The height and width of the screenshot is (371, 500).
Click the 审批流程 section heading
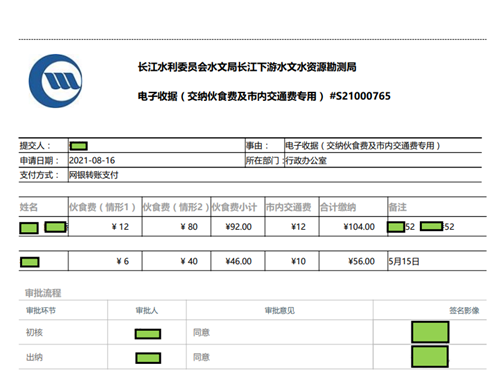tap(43, 293)
